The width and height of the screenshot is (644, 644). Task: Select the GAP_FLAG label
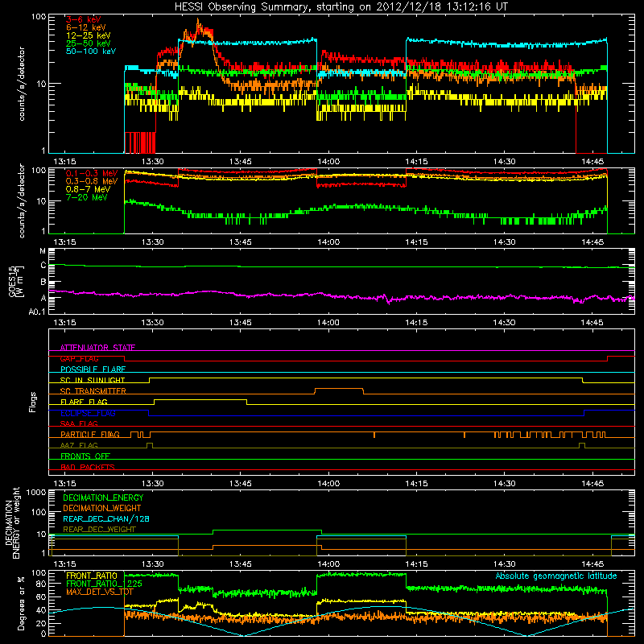click(x=79, y=358)
